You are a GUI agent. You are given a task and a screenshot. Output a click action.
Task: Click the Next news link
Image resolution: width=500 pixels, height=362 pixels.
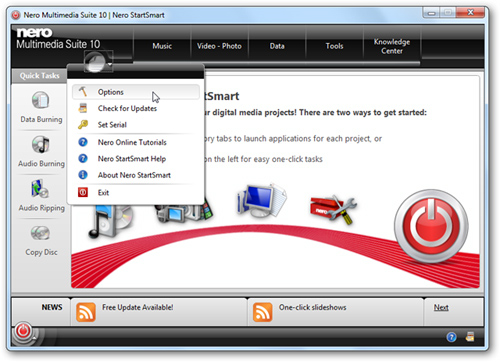tap(441, 307)
